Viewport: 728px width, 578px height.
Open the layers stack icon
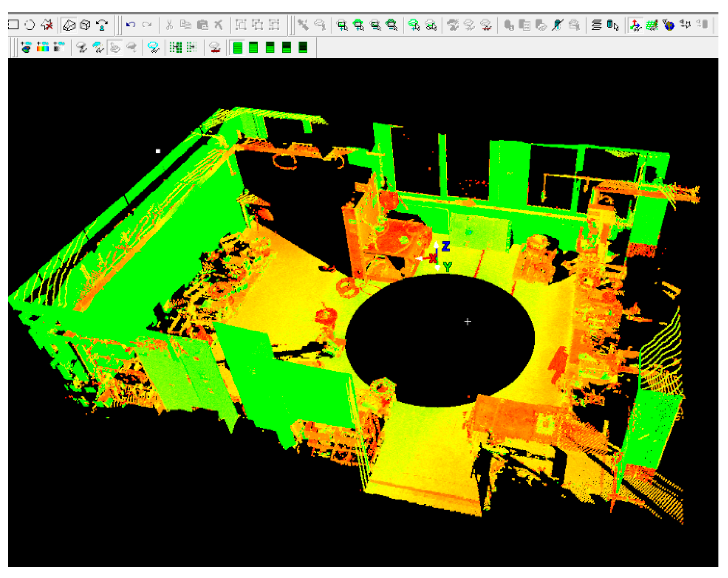click(596, 25)
